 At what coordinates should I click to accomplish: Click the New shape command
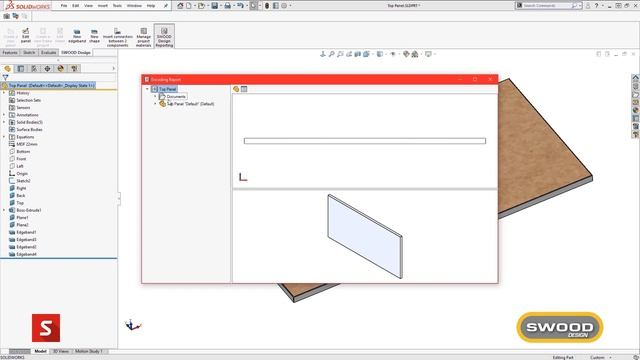coord(94,36)
